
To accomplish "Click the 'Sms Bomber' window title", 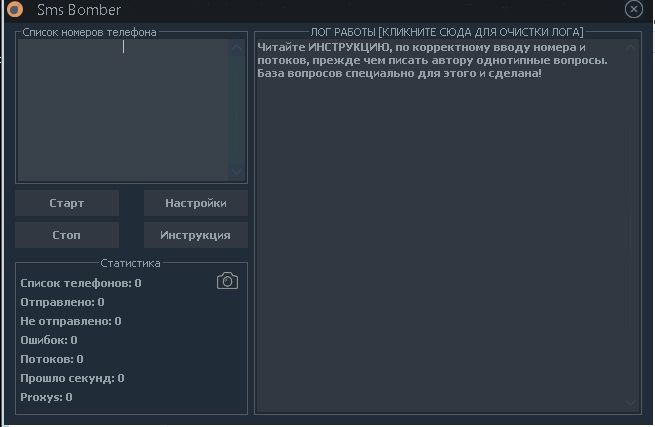I will (x=79, y=9).
